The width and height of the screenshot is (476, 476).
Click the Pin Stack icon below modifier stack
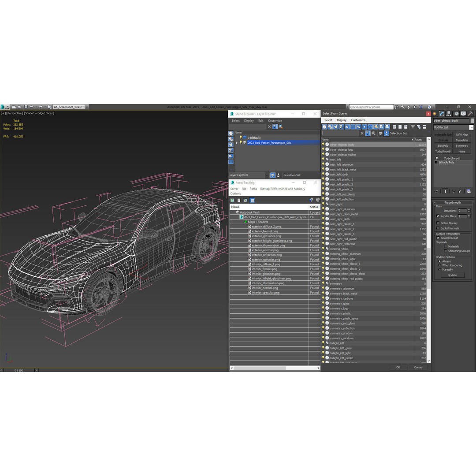[x=436, y=191]
